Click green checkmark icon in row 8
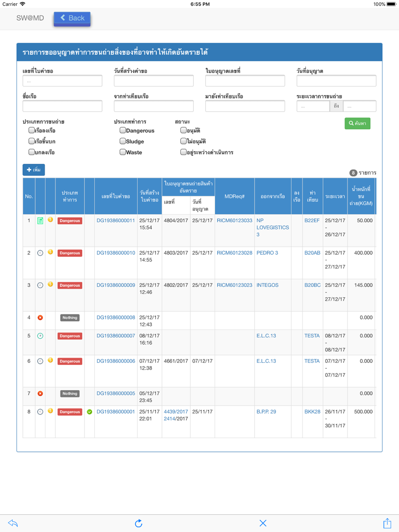Image resolution: width=399 pixels, height=532 pixels. (89, 412)
